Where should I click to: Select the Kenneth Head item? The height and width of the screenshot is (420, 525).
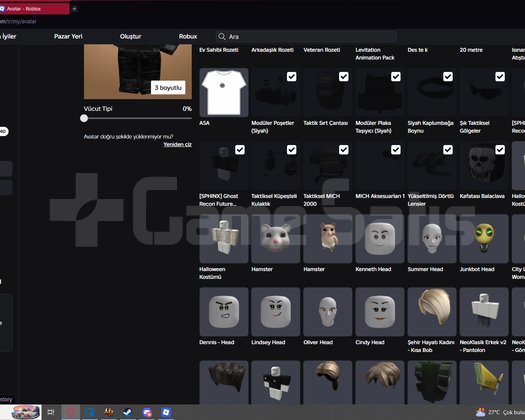click(x=380, y=238)
